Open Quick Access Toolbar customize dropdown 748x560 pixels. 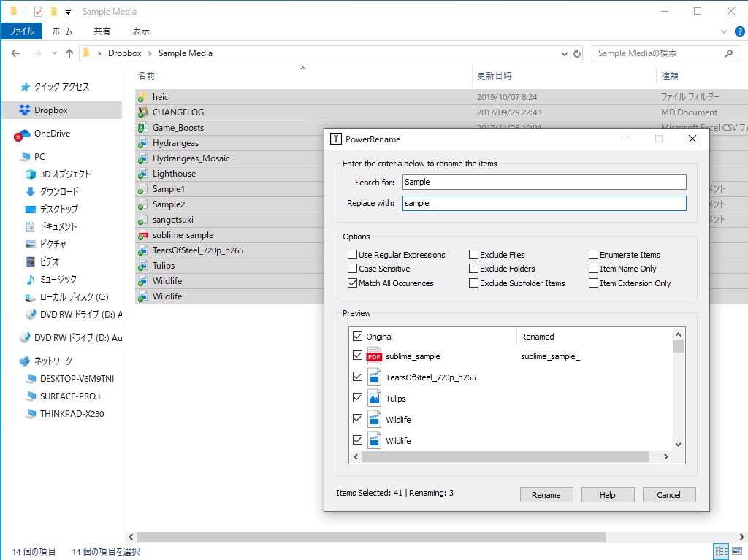68,12
